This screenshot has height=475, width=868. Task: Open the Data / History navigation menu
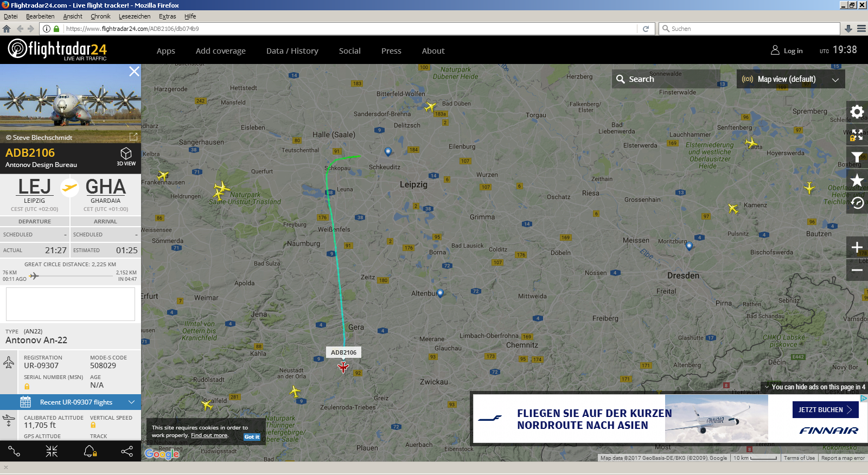tap(292, 51)
